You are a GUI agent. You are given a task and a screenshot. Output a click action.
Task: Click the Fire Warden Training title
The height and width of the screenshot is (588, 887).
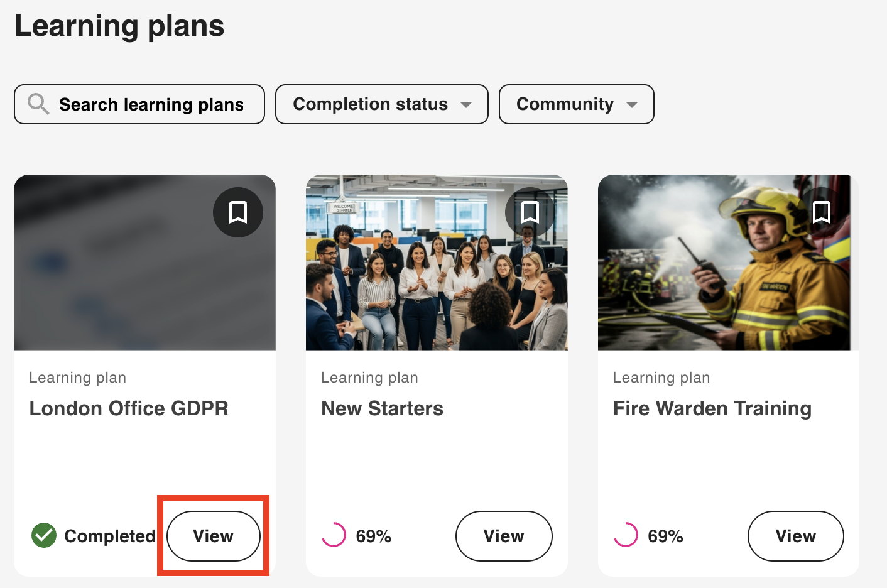712,408
